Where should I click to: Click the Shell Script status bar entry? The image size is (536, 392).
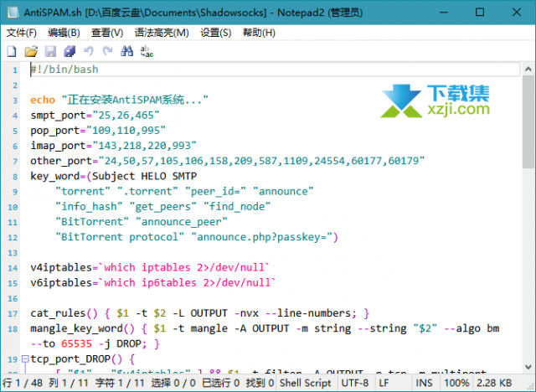pyautogui.click(x=305, y=383)
